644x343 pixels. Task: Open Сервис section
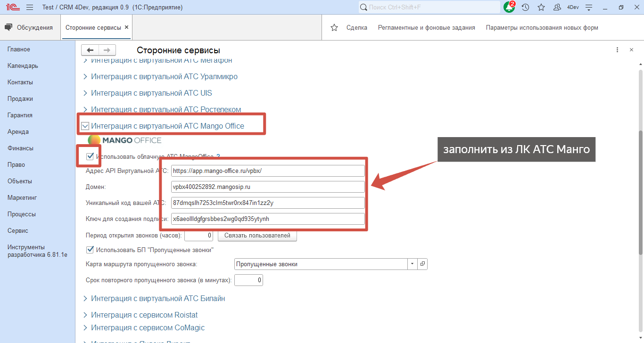tap(18, 231)
